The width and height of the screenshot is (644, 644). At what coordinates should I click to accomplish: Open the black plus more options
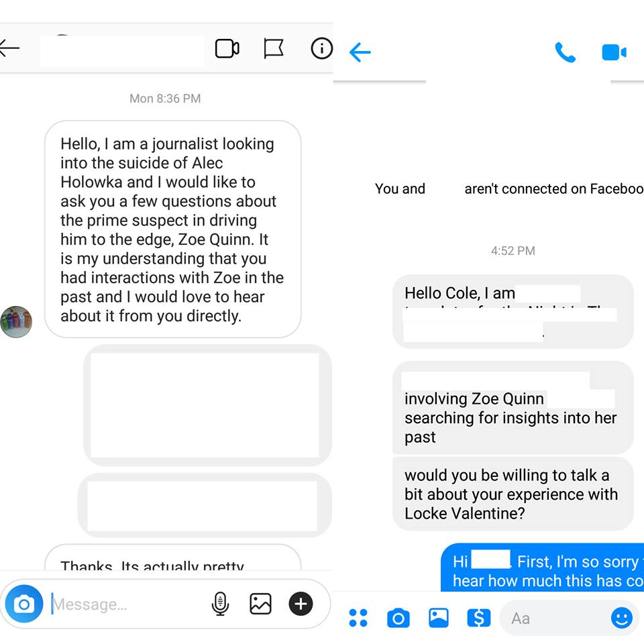pos(301,604)
